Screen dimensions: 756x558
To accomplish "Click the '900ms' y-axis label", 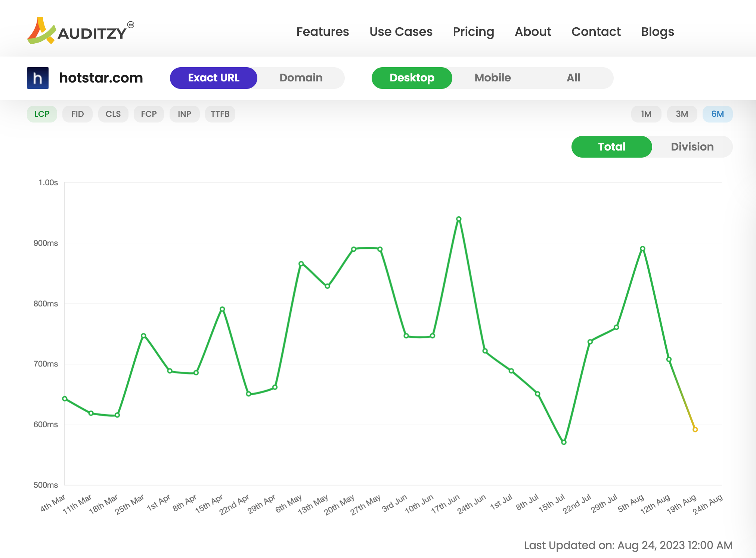I will pyautogui.click(x=46, y=243).
